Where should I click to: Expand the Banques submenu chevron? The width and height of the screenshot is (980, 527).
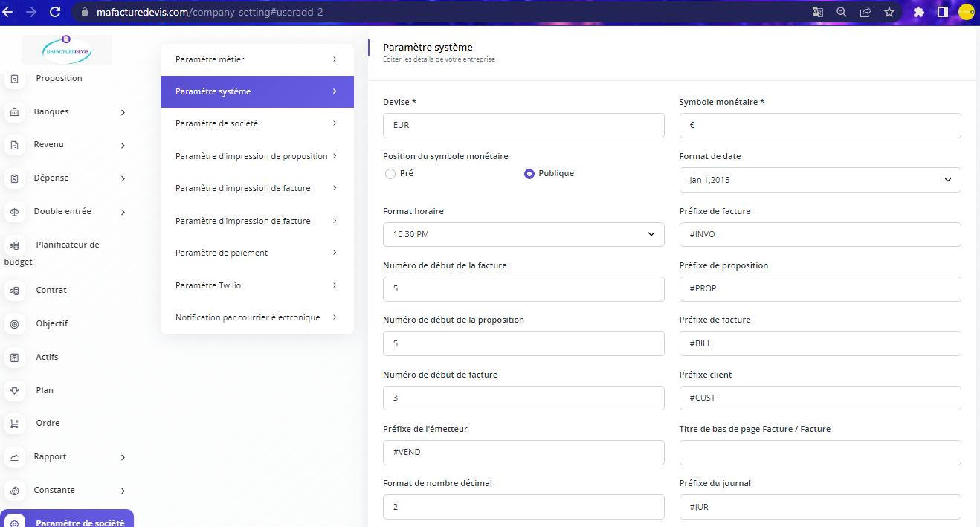coord(123,113)
